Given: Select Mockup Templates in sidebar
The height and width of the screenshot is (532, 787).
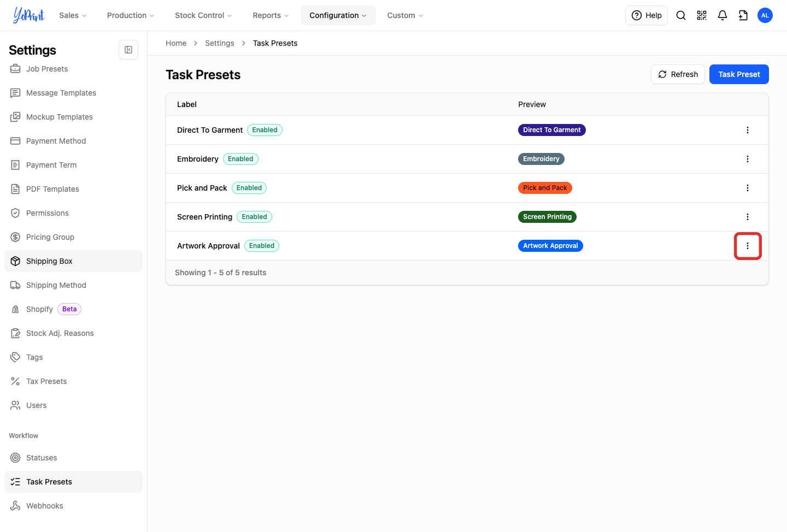Looking at the screenshot, I should (73, 117).
